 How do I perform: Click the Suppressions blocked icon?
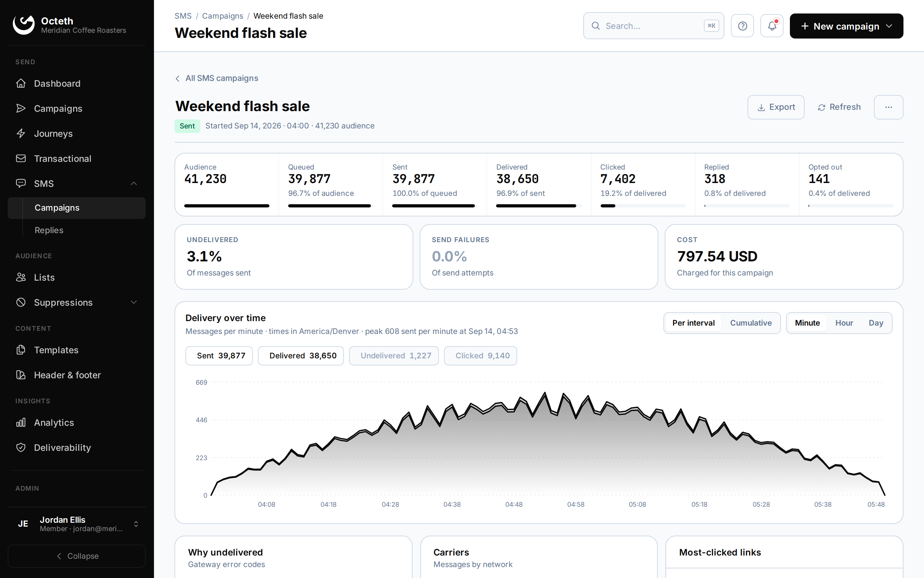[x=21, y=302]
